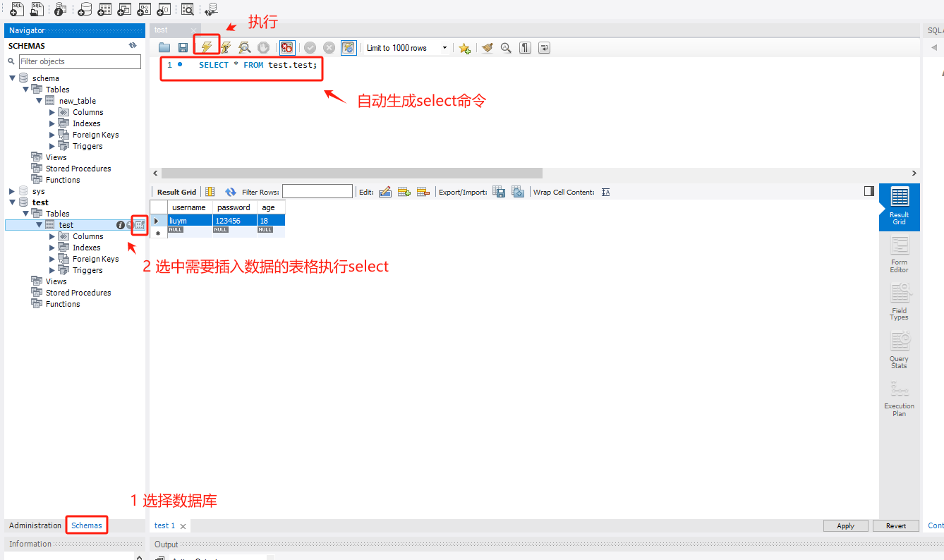The image size is (944, 560).
Task: Export the recordset to an external file
Action: pos(499,192)
